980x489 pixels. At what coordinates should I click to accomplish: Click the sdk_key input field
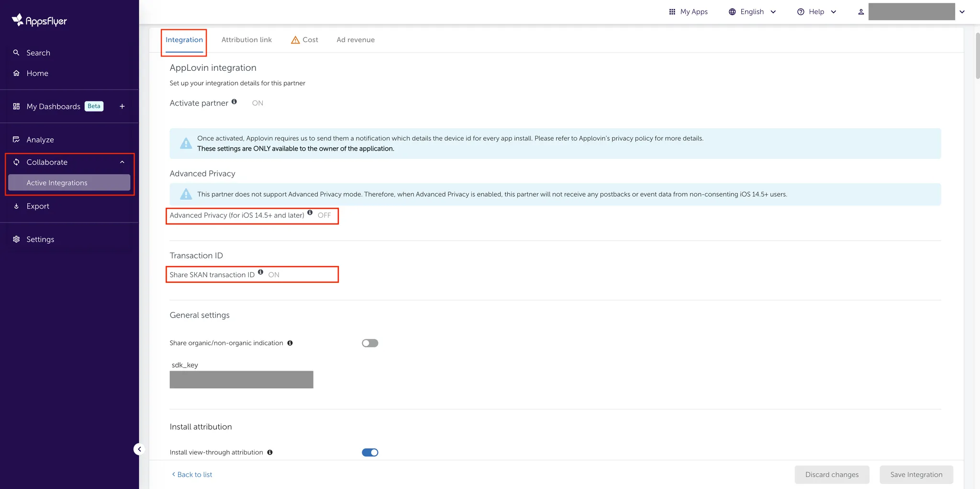241,379
